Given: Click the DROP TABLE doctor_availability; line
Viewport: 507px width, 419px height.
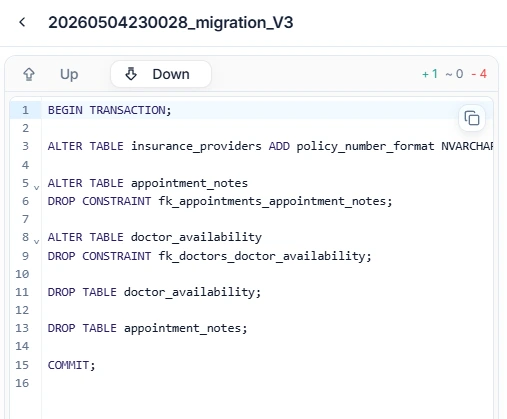Looking at the screenshot, I should (x=154, y=292).
